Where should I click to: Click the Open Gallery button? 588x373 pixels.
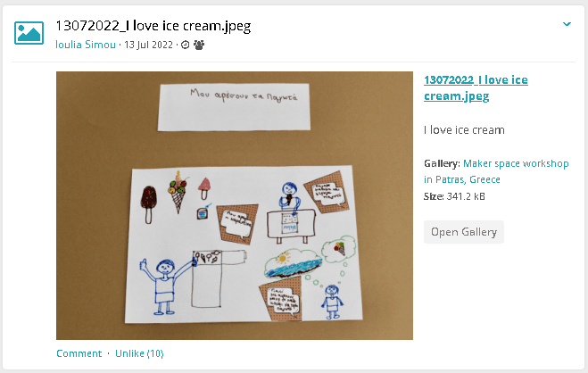point(464,232)
